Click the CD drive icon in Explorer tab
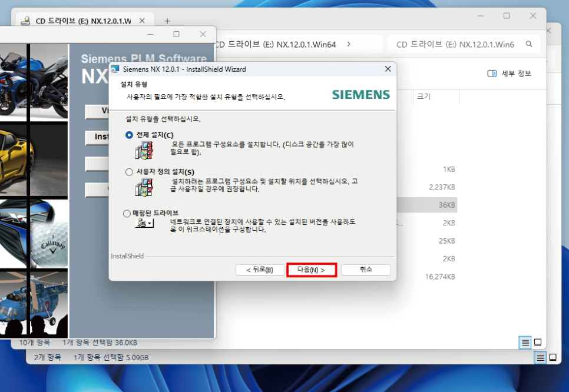 point(25,21)
